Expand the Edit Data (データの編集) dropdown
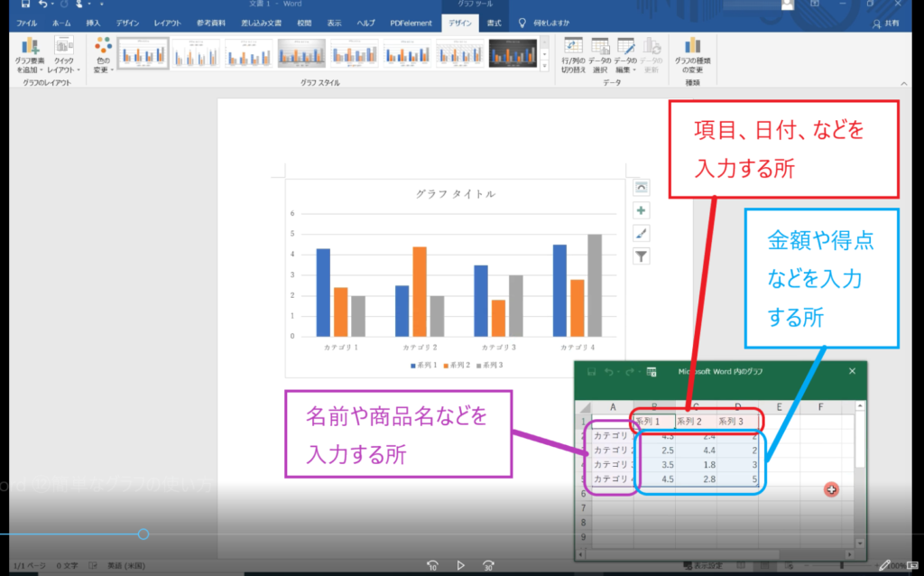 [625, 55]
